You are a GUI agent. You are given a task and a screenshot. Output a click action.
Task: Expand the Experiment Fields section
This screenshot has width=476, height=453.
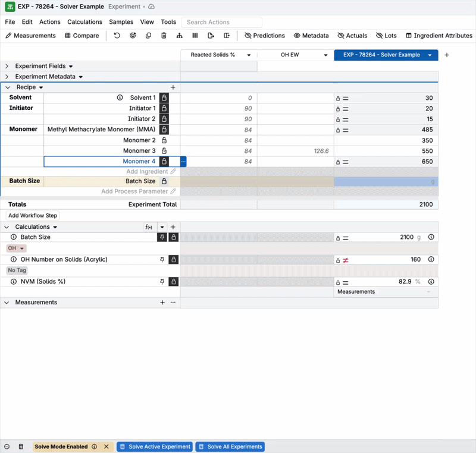pyautogui.click(x=7, y=66)
